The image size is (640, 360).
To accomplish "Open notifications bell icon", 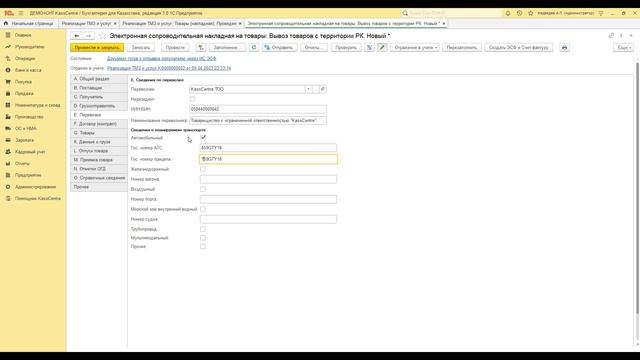I will coord(508,13).
